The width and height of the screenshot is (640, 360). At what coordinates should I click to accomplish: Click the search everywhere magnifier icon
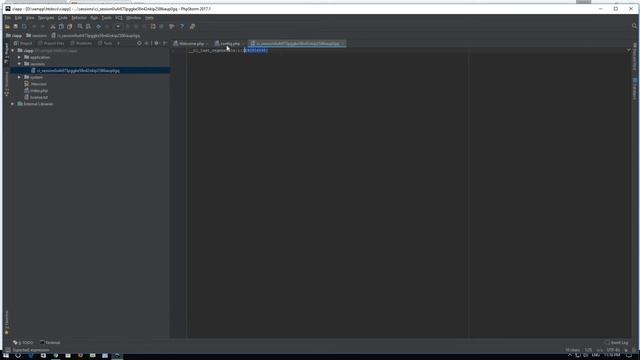click(x=634, y=26)
